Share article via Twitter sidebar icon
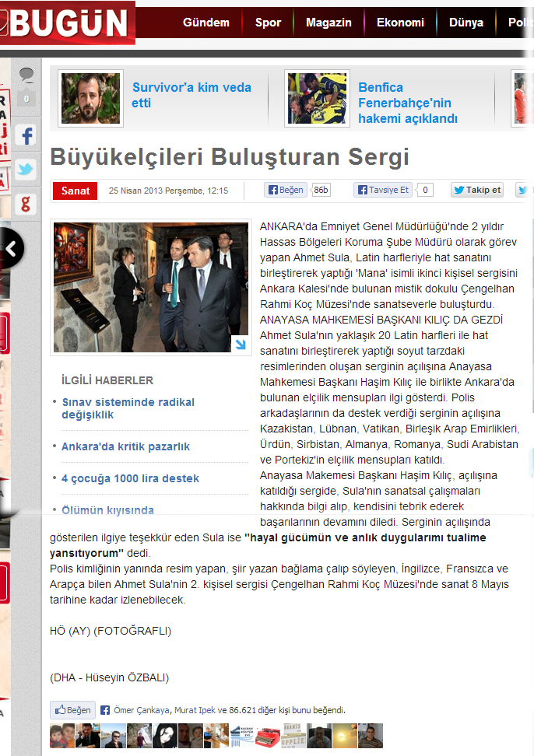The height and width of the screenshot is (756, 534). [x=26, y=170]
